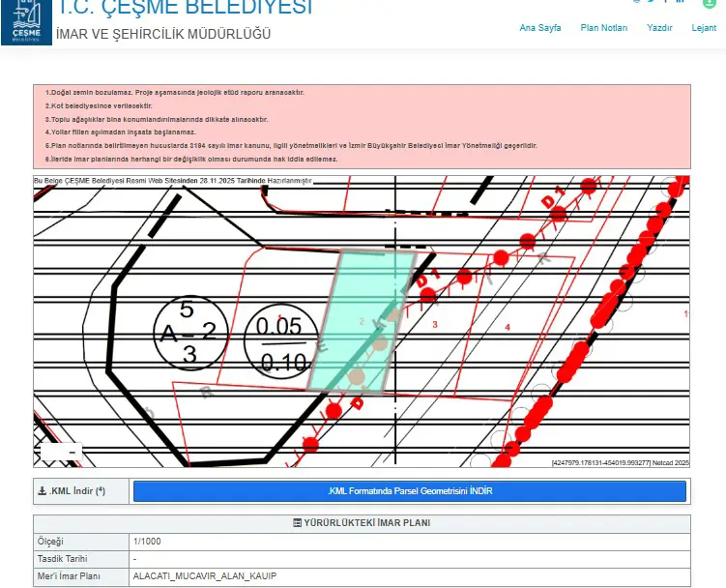Click parcel number 4 on the map

pos(508,327)
